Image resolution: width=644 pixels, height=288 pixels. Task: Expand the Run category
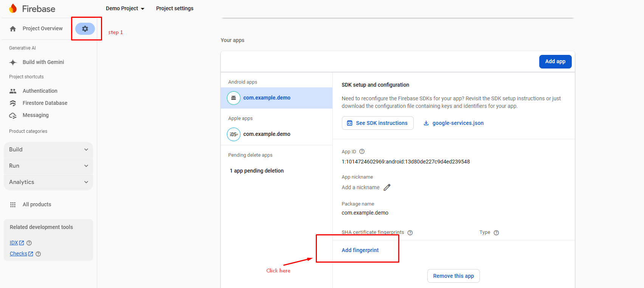tap(48, 166)
